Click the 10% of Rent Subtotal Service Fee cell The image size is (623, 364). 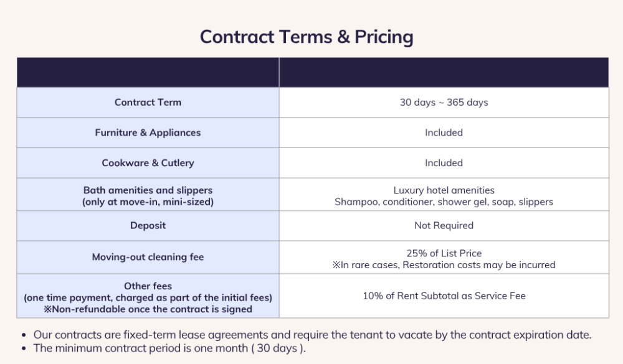click(444, 296)
